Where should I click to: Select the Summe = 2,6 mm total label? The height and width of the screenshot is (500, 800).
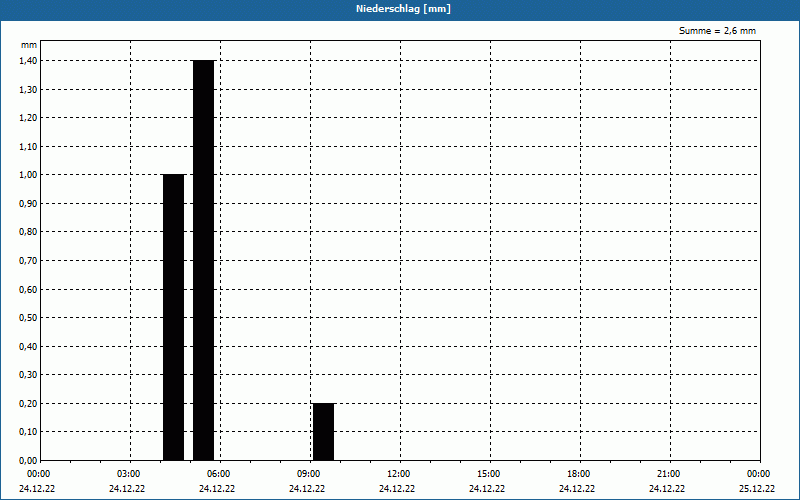[x=717, y=31]
